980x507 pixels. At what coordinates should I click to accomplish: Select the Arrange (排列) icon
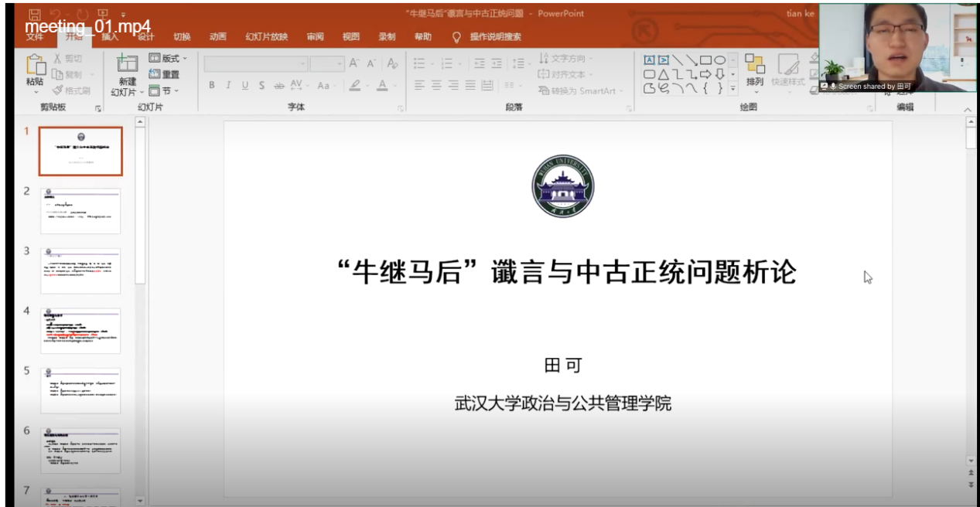pos(754,68)
